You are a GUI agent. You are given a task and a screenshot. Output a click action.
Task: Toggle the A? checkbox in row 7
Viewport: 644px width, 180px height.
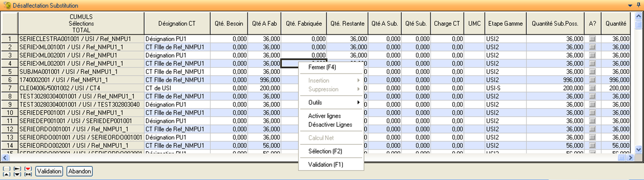point(592,88)
